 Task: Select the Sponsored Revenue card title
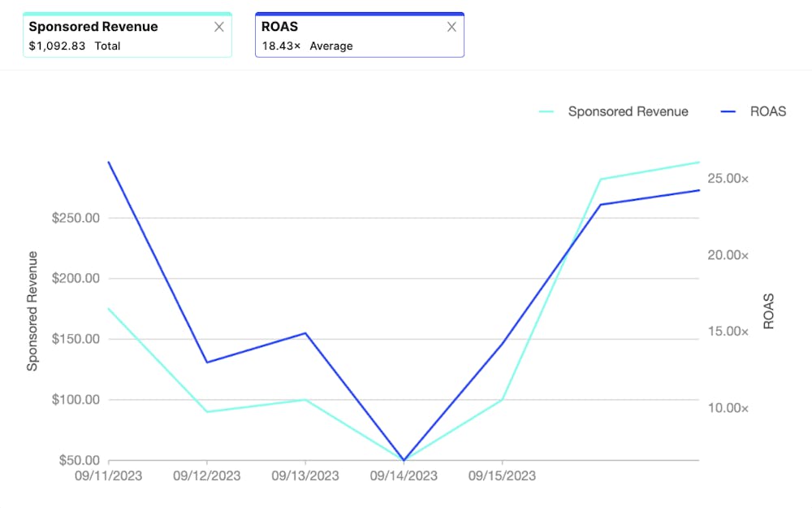(93, 27)
